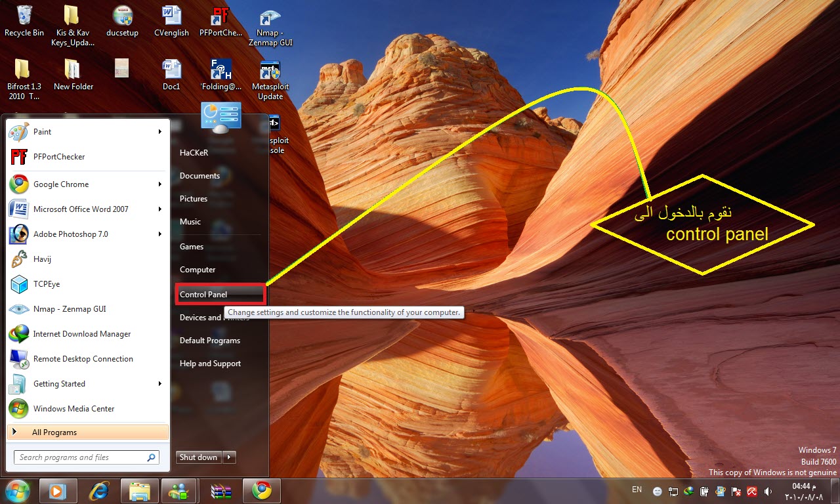
Task: Select Metasploit Update desktop icon
Action: 270,79
